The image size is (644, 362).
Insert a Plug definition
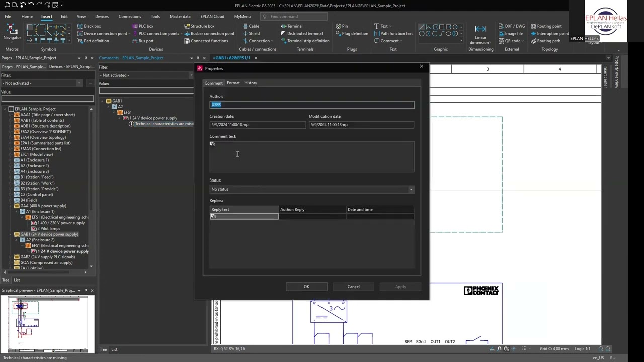(x=351, y=34)
